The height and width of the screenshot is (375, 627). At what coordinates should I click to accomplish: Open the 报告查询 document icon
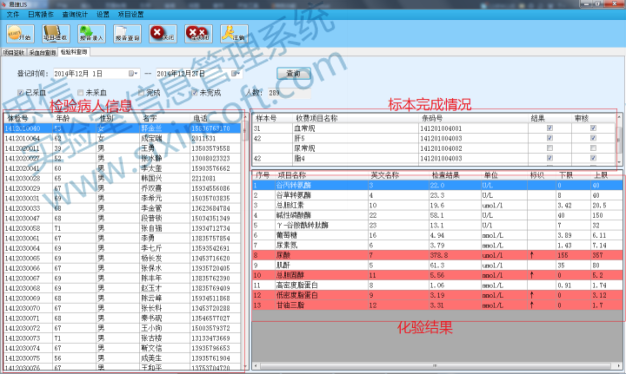127,34
